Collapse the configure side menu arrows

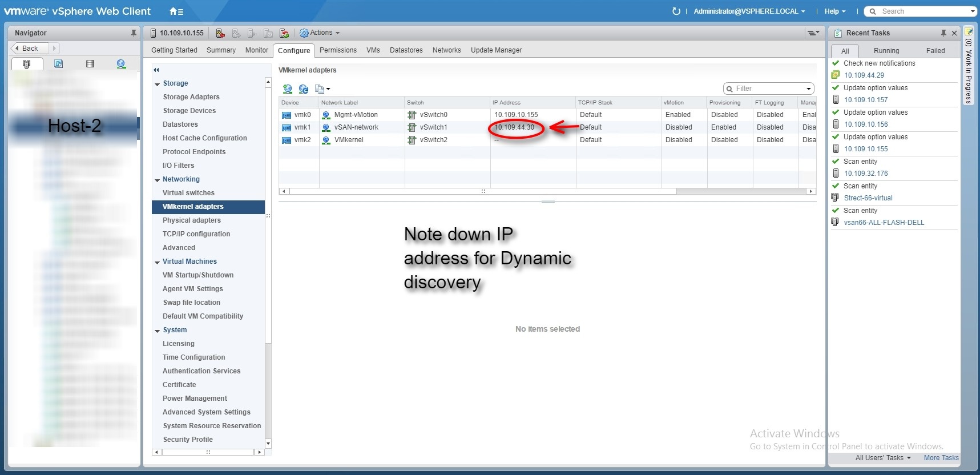coord(156,70)
